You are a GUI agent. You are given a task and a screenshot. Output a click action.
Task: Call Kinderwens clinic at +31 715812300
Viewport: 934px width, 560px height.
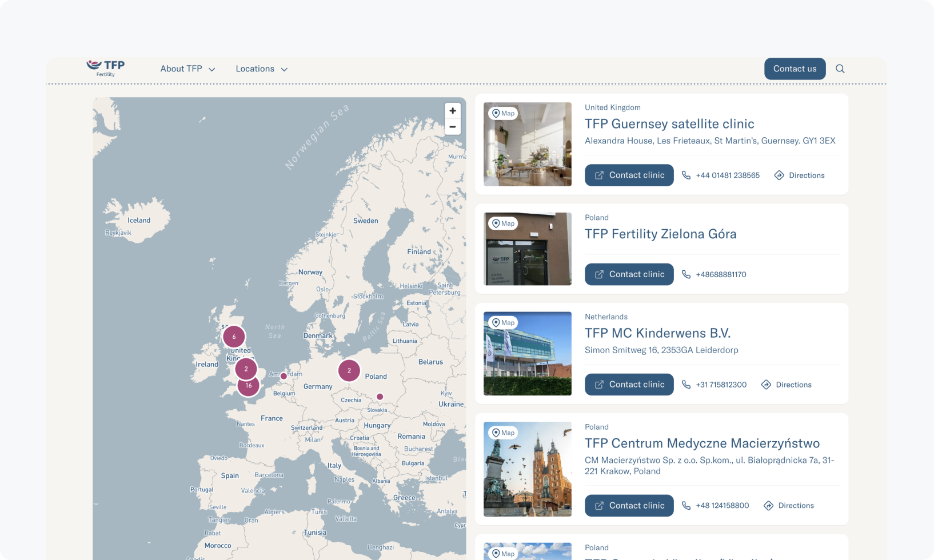(714, 385)
